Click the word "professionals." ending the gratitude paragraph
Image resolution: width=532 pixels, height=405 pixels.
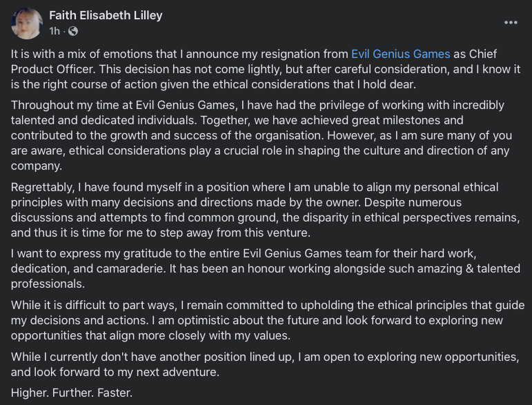pos(48,284)
